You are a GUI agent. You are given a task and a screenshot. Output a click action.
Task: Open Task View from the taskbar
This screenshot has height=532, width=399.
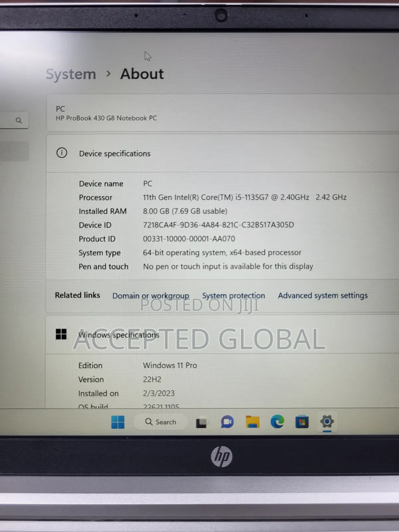pyautogui.click(x=201, y=423)
